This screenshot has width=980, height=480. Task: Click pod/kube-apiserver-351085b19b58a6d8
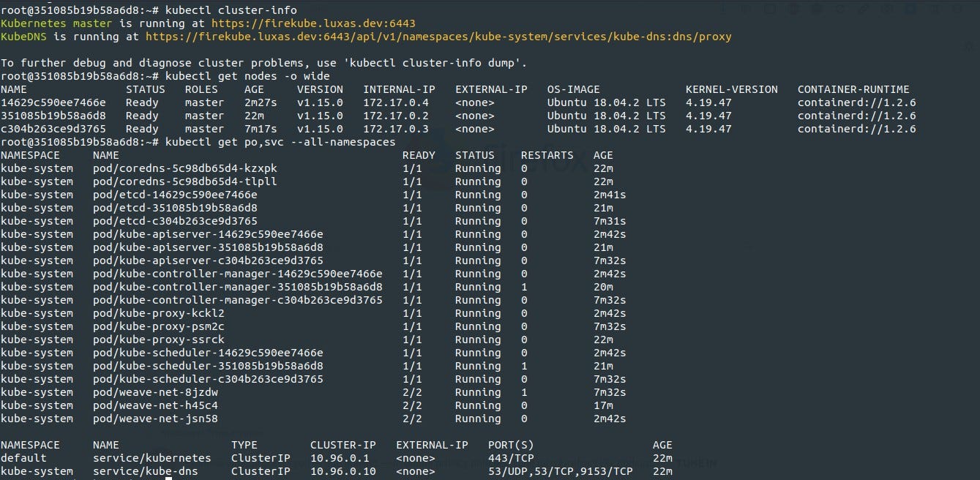coord(208,247)
